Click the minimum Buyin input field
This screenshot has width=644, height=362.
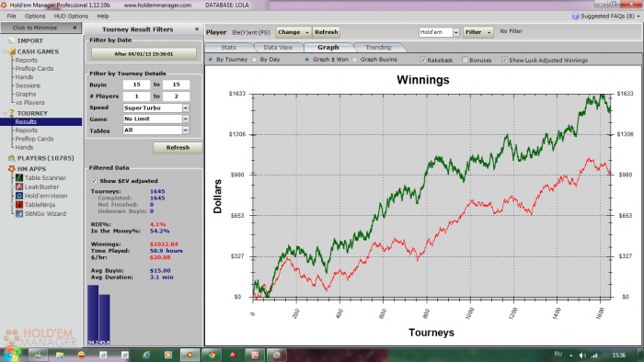click(x=137, y=85)
